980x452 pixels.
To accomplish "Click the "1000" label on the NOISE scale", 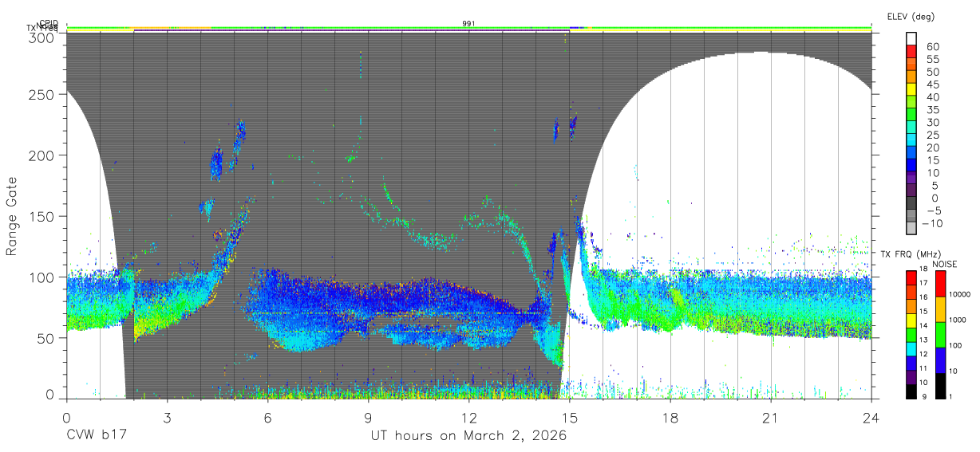I will coord(959,320).
